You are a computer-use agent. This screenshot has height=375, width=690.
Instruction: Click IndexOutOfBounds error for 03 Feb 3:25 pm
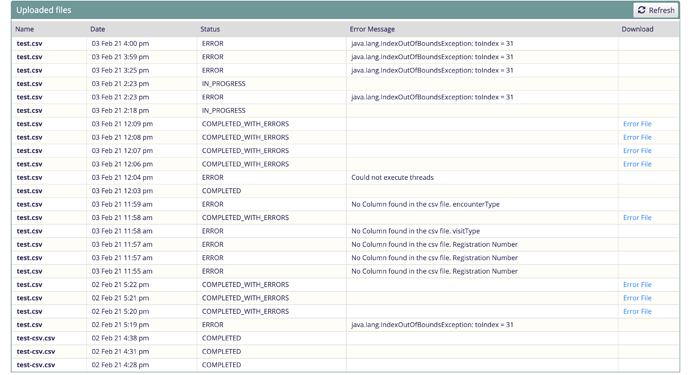(432, 70)
